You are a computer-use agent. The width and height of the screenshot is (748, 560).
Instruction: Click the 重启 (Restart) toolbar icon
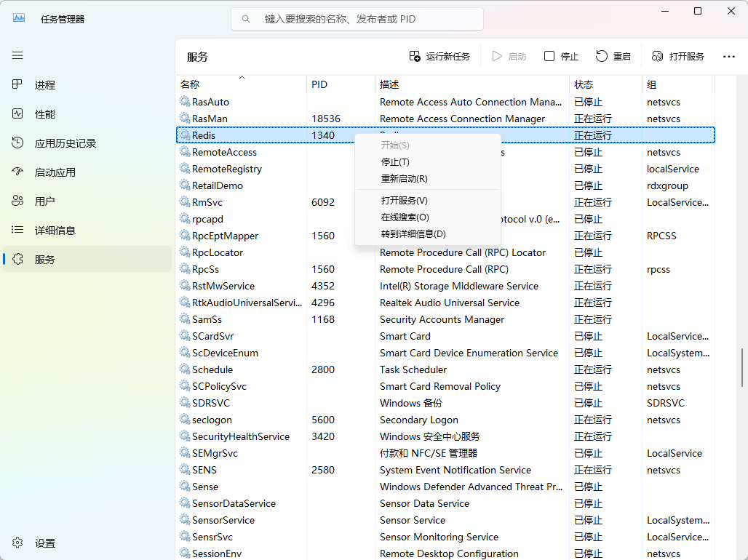point(613,56)
